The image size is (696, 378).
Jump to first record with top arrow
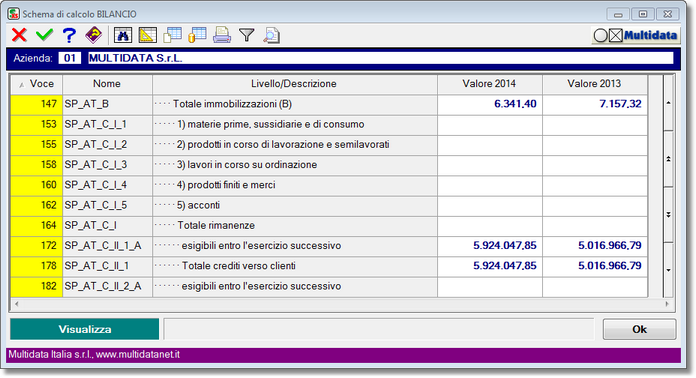[x=668, y=103]
